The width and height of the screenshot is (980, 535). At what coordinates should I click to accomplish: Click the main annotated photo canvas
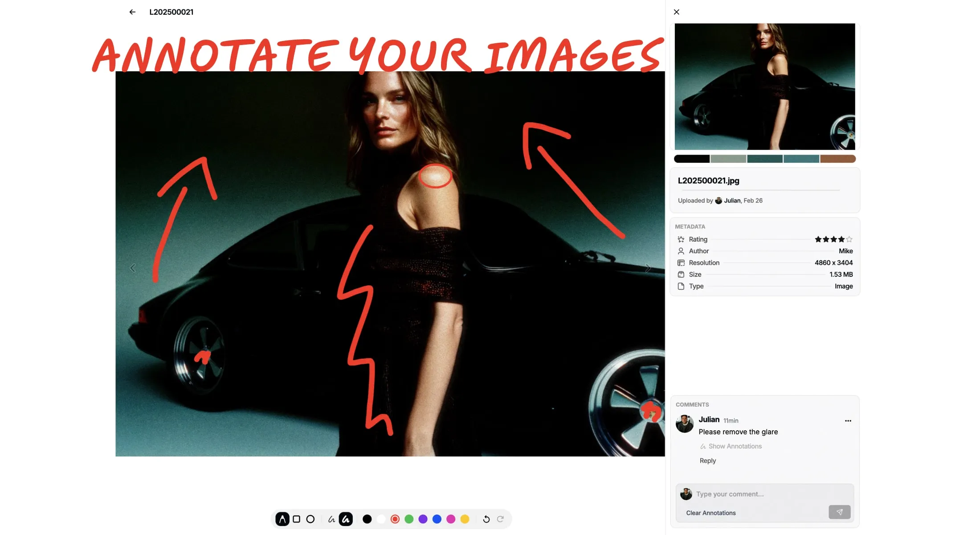tap(390, 264)
